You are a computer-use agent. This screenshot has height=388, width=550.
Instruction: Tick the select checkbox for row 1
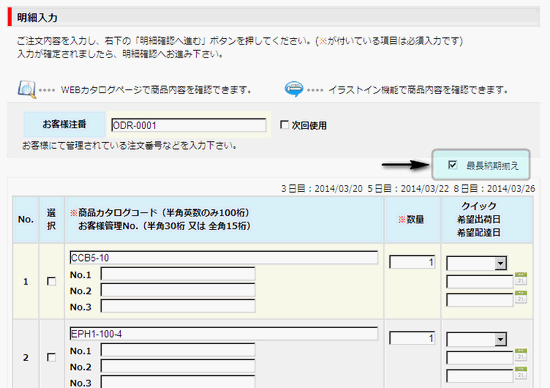pos(52,281)
